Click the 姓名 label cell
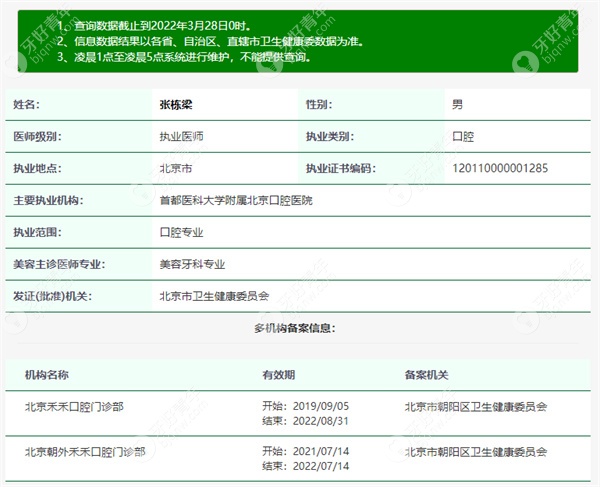 tap(78, 104)
